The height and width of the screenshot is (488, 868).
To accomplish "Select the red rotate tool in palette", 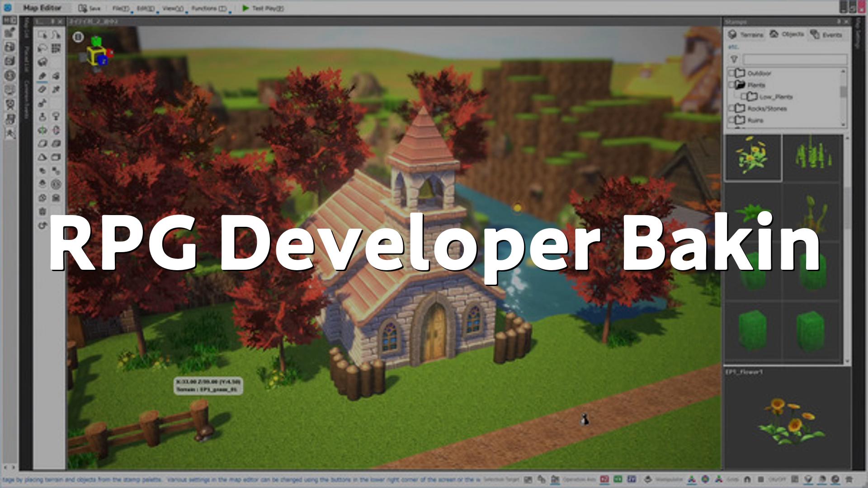I will point(56,130).
